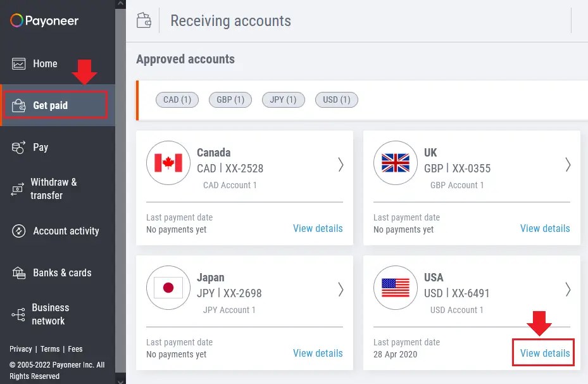Select the USD (1) filter pill
The width and height of the screenshot is (588, 384).
click(336, 99)
